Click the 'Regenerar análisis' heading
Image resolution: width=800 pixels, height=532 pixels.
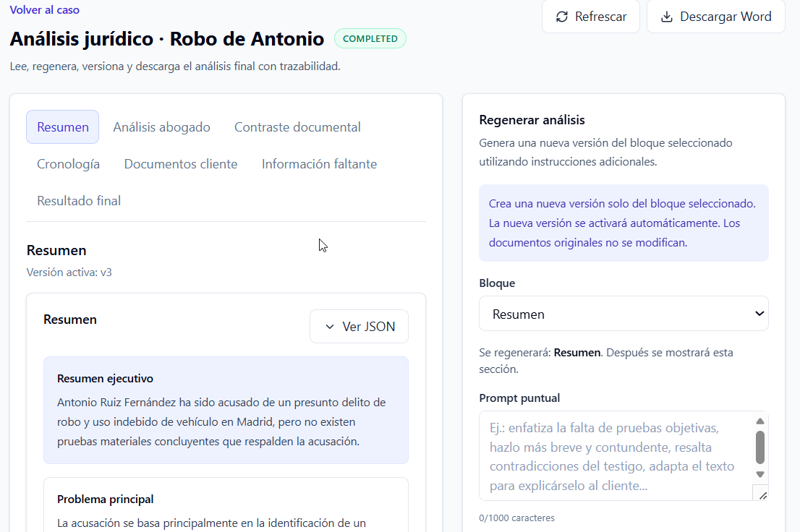tap(532, 120)
